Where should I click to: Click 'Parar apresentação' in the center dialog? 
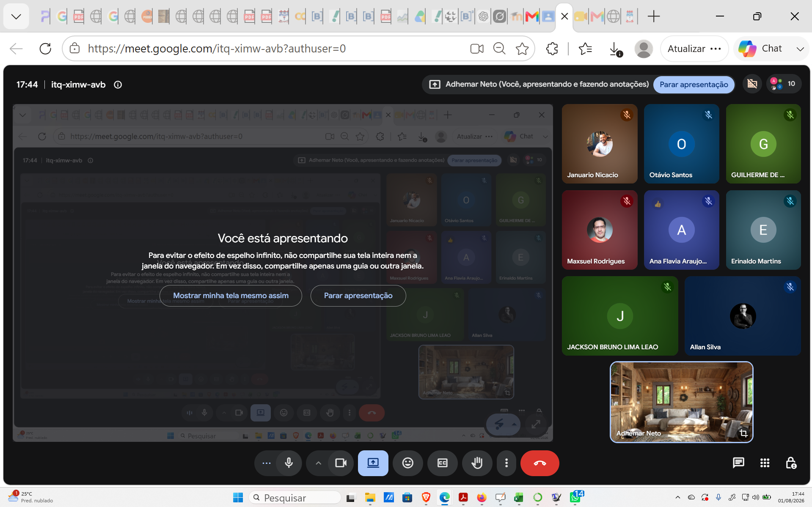tap(358, 296)
